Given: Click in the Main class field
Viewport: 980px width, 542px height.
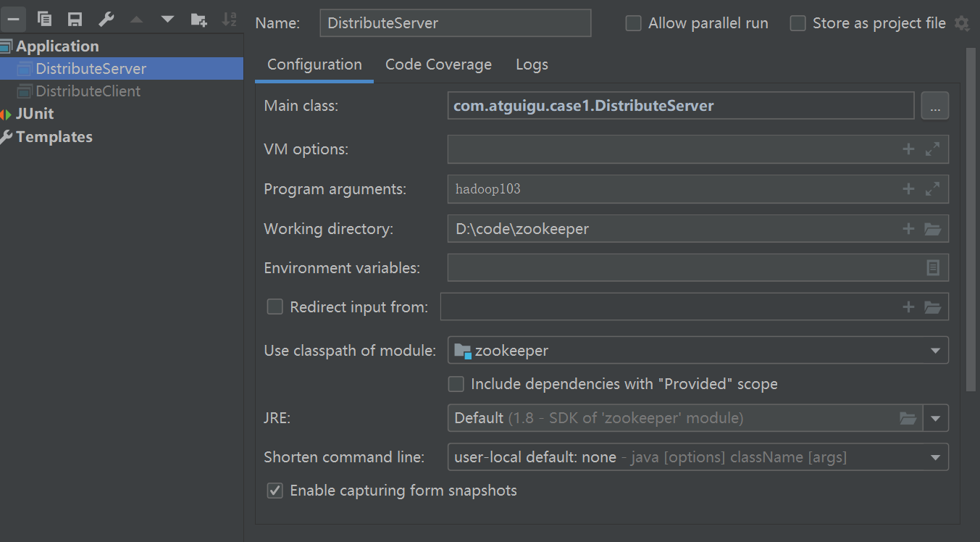Looking at the screenshot, I should 681,106.
